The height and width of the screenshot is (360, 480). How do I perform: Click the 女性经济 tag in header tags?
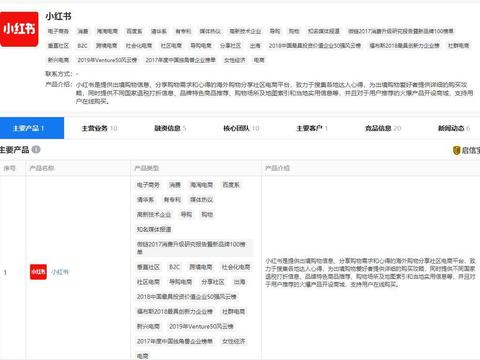tap(235, 60)
